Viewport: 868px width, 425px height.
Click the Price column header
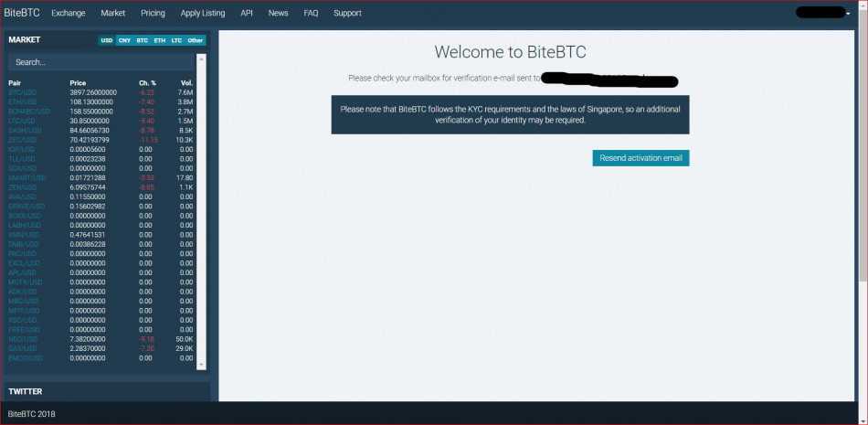point(78,83)
